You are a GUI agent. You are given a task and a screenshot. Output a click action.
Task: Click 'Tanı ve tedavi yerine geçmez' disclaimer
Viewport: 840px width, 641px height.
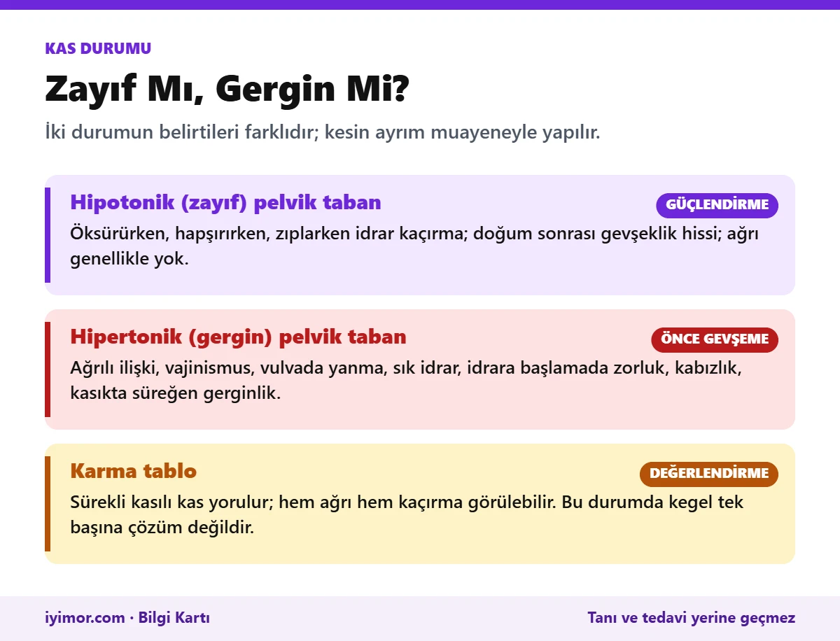[x=692, y=618]
